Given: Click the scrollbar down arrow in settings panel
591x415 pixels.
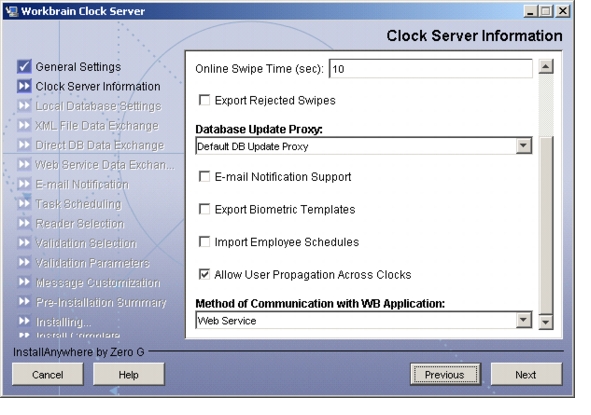Looking at the screenshot, I should tap(546, 322).
